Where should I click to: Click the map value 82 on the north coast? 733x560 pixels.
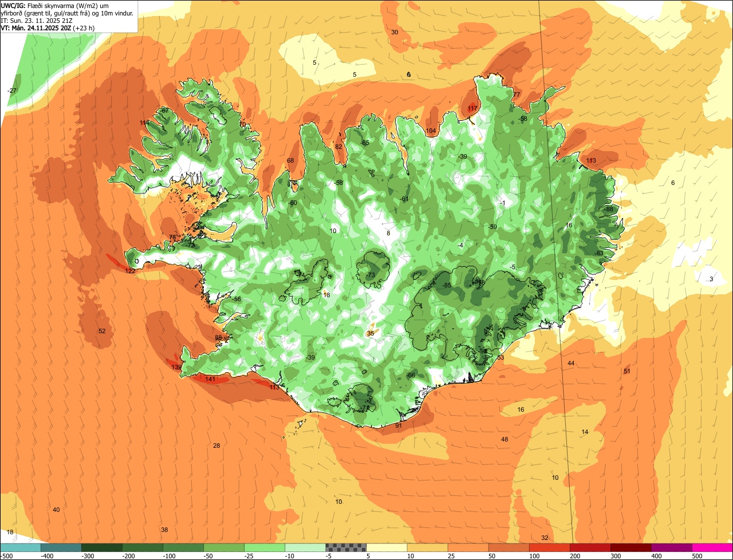point(338,147)
